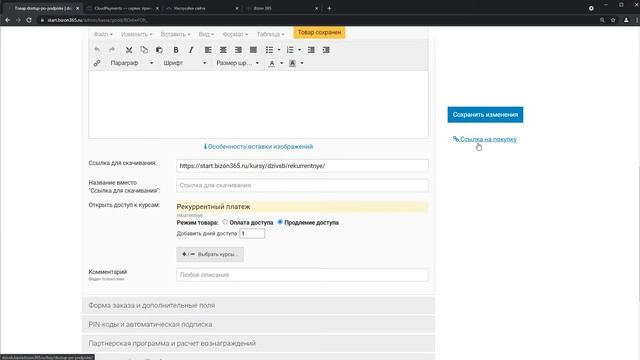Click the Выбрать курсы button
640x360 pixels.
click(x=210, y=254)
